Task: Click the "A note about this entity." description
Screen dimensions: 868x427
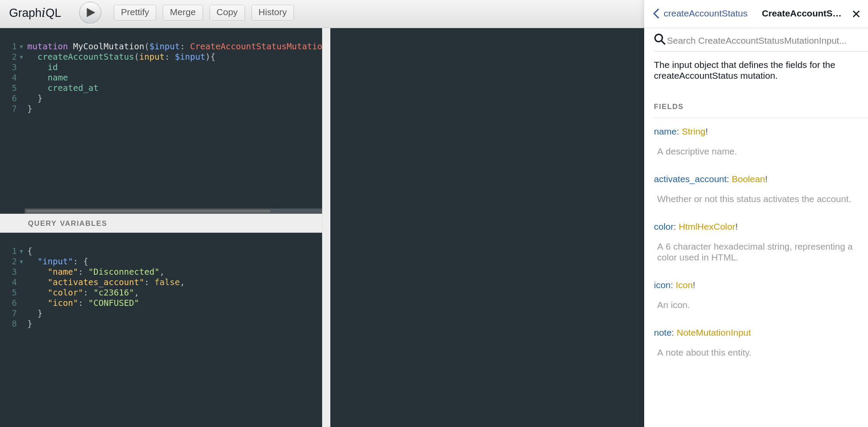Action: (x=704, y=353)
